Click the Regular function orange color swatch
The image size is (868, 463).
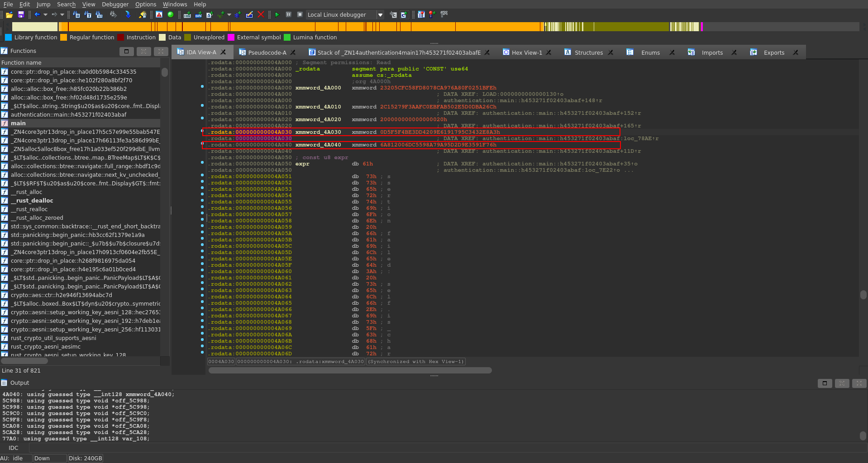pyautogui.click(x=64, y=38)
